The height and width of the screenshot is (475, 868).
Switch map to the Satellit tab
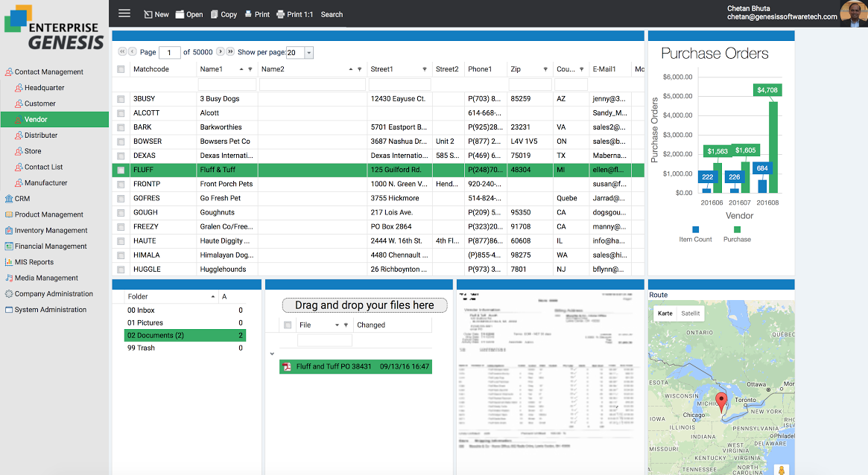coord(691,313)
